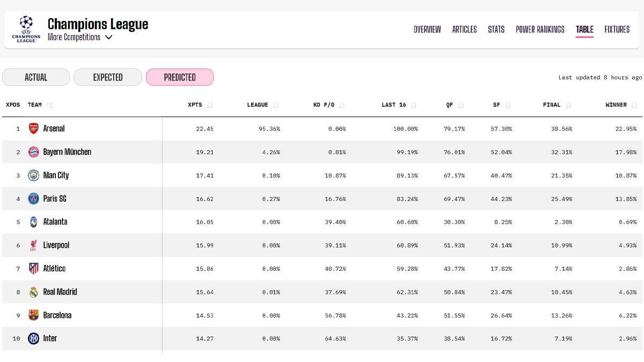
Task: Select the Predicted table view
Action: 180,77
